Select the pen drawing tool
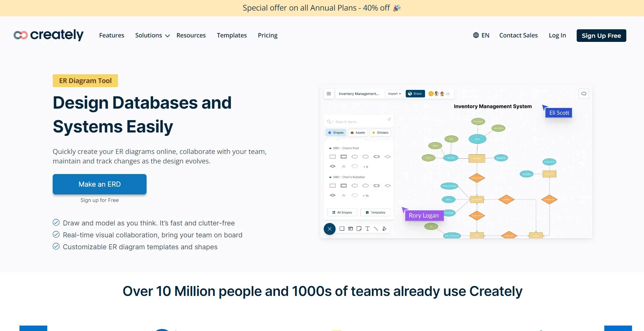Screen dimensions: 644x331 point(385,229)
